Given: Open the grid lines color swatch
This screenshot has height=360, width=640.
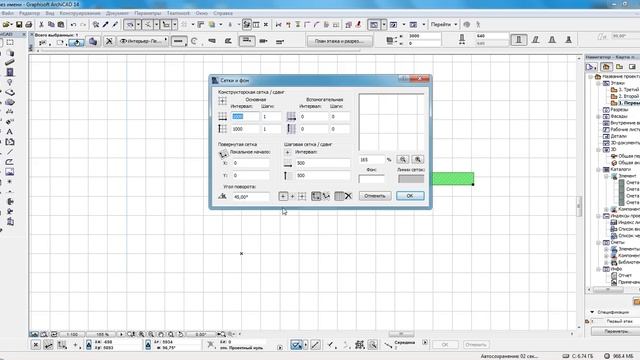Looking at the screenshot, I should pyautogui.click(x=411, y=179).
